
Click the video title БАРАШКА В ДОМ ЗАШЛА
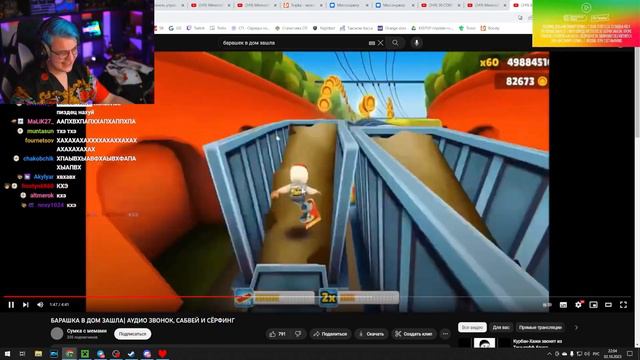(142, 320)
